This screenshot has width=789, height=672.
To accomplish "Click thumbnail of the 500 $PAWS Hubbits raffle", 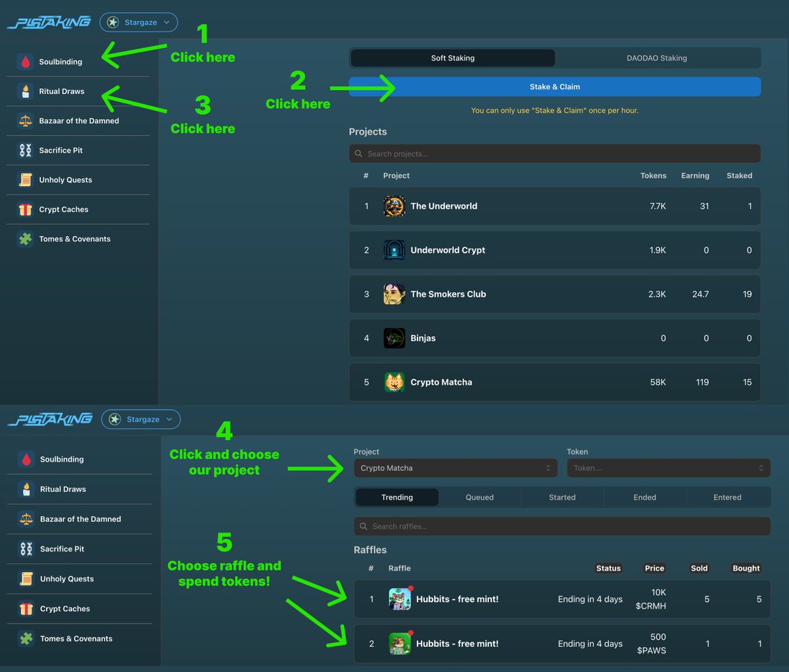I will [400, 644].
